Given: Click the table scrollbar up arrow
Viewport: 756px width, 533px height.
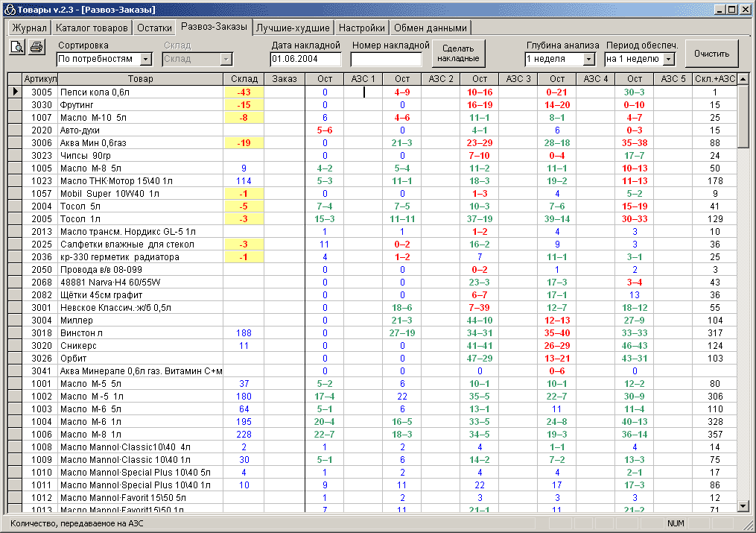Looking at the screenshot, I should 743,78.
